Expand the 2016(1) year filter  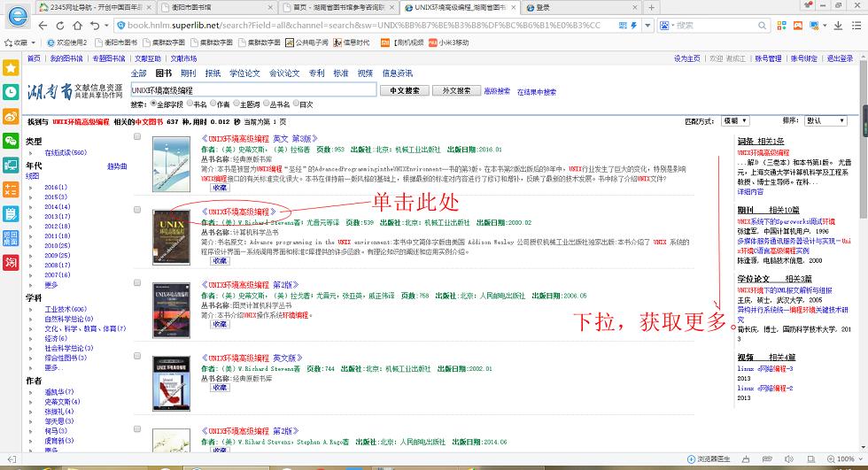click(x=31, y=188)
